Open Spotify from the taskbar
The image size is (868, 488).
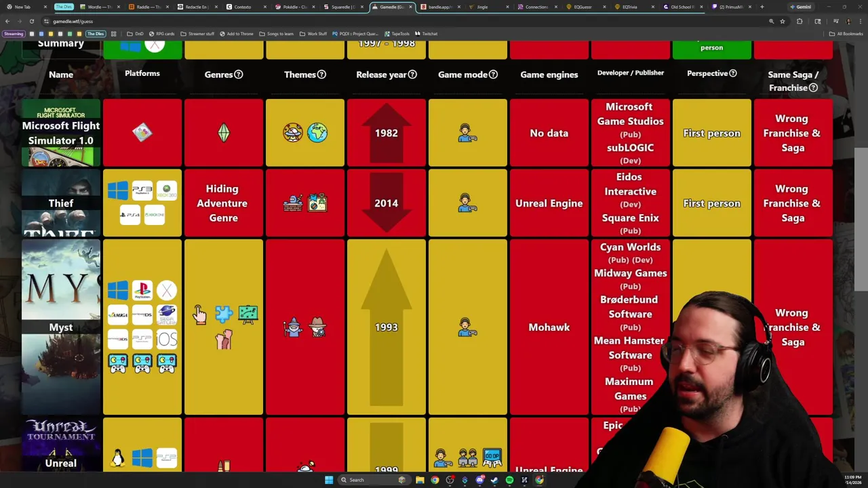coord(509,480)
